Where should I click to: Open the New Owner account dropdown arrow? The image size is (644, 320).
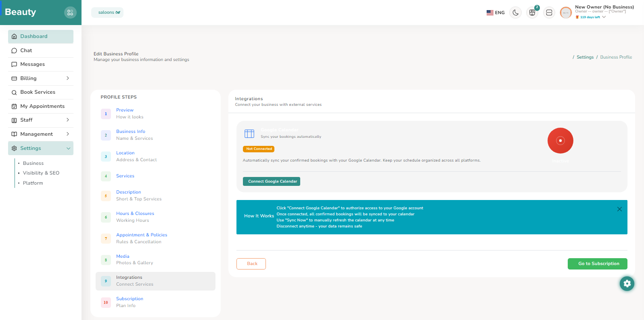coord(604,17)
